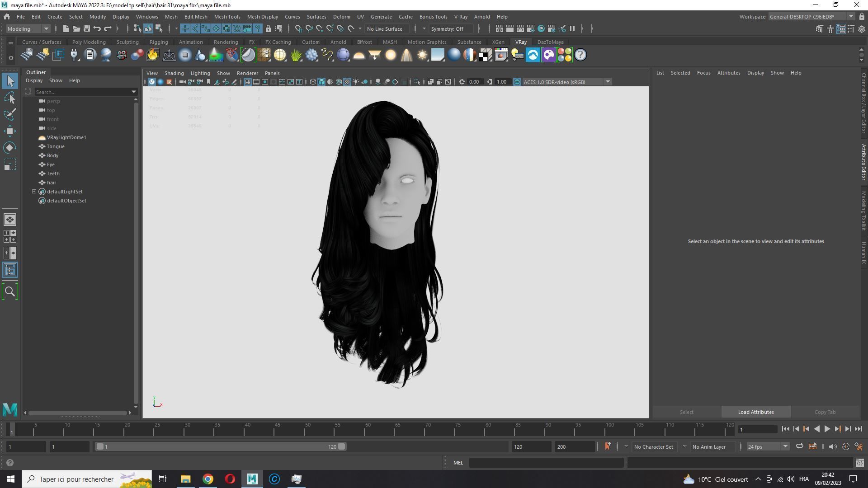Click the VRay light lister shelf icon
Image resolution: width=868 pixels, height=488 pixels.
click(517, 55)
